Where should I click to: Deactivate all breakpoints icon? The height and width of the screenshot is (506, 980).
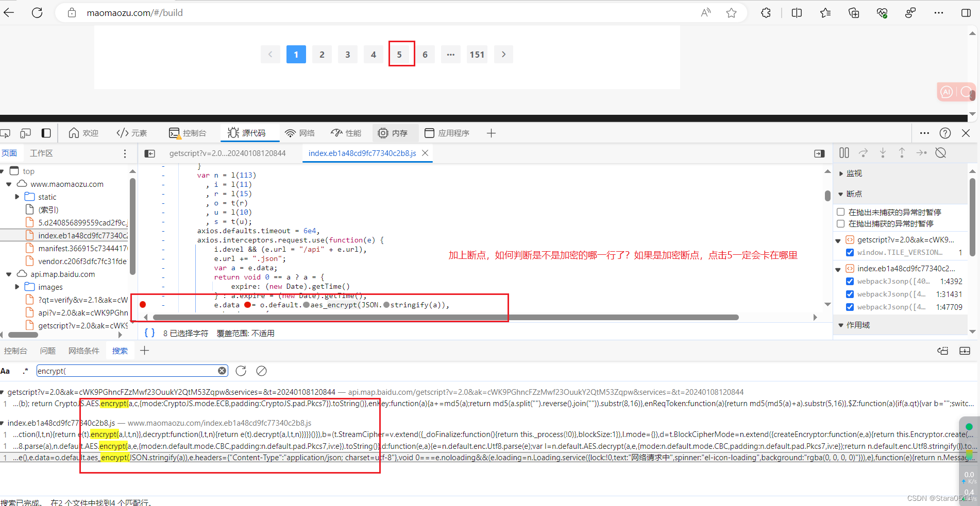point(941,153)
